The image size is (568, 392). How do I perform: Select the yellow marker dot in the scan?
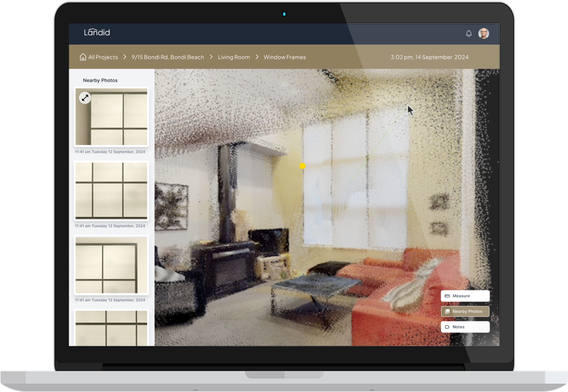tap(303, 166)
